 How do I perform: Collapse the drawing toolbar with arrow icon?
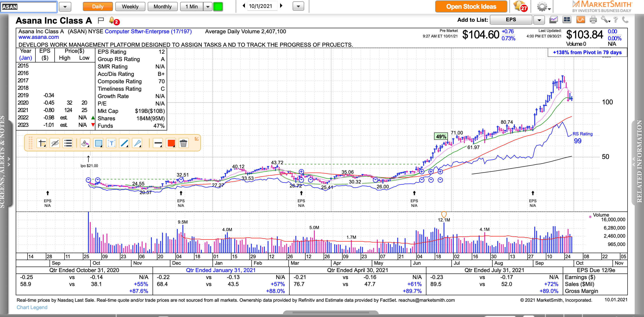click(x=197, y=139)
